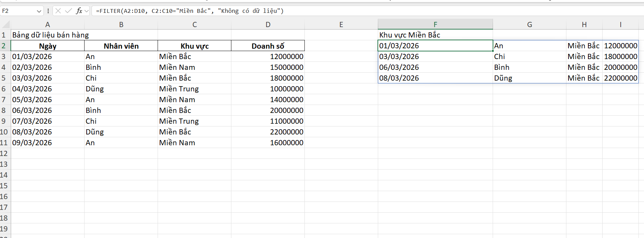Select column H header
This screenshot has height=238, width=644.
584,25
